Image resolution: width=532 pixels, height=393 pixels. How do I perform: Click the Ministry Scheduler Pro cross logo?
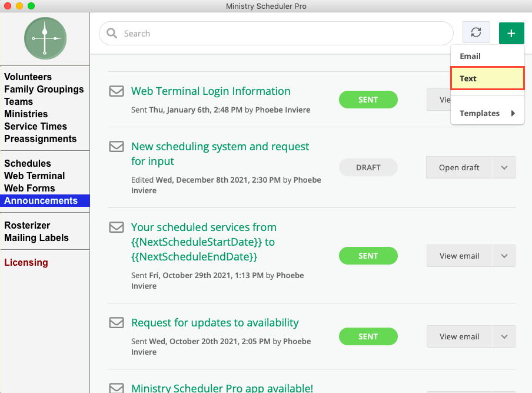point(45,38)
